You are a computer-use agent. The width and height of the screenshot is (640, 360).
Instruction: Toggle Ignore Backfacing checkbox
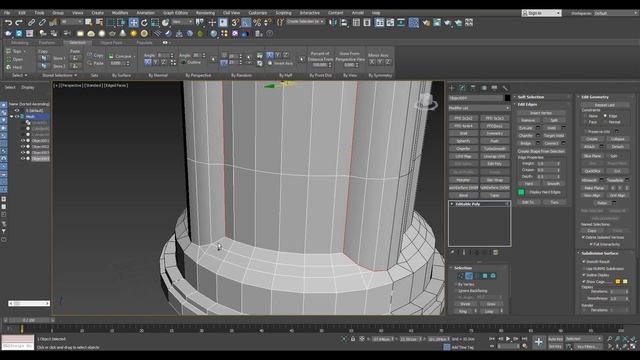456,291
